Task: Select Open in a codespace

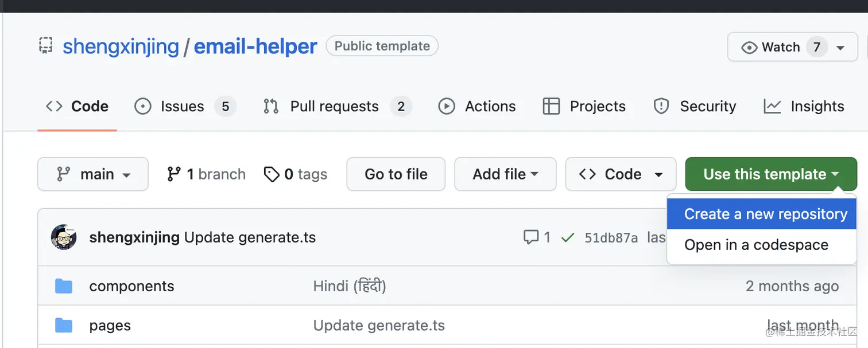Action: (x=756, y=245)
